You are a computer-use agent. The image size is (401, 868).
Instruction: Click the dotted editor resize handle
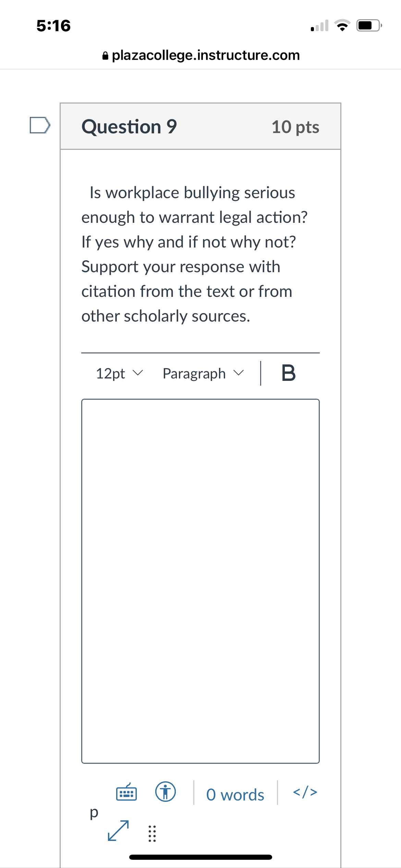tap(152, 833)
